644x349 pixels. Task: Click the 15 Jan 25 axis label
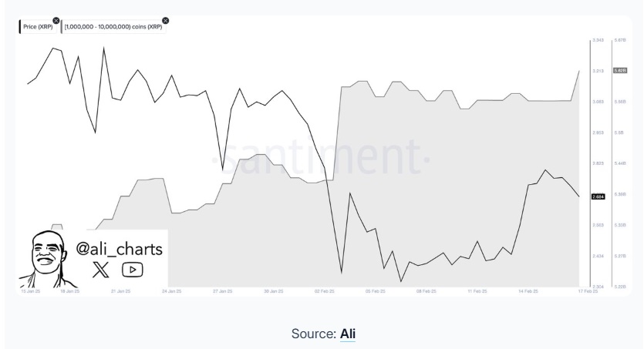(31, 291)
